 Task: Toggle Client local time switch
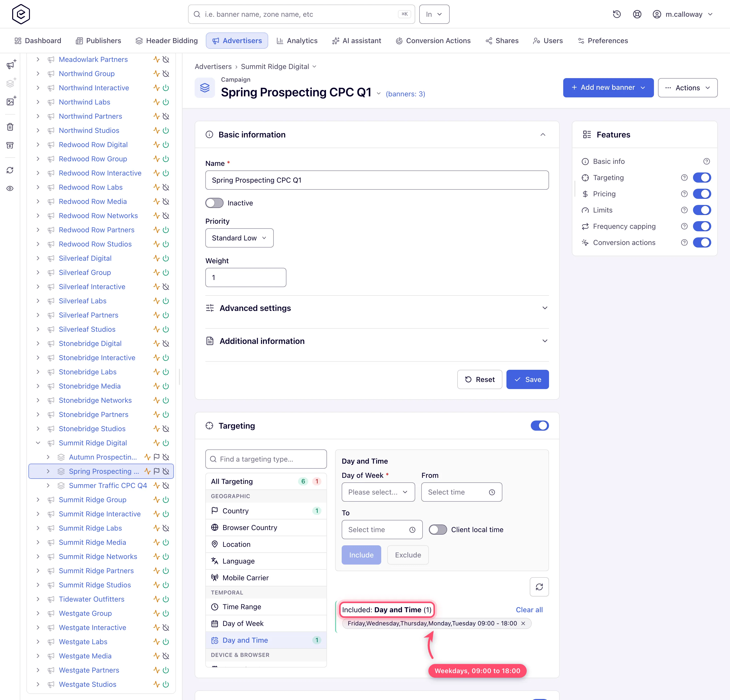coord(438,530)
